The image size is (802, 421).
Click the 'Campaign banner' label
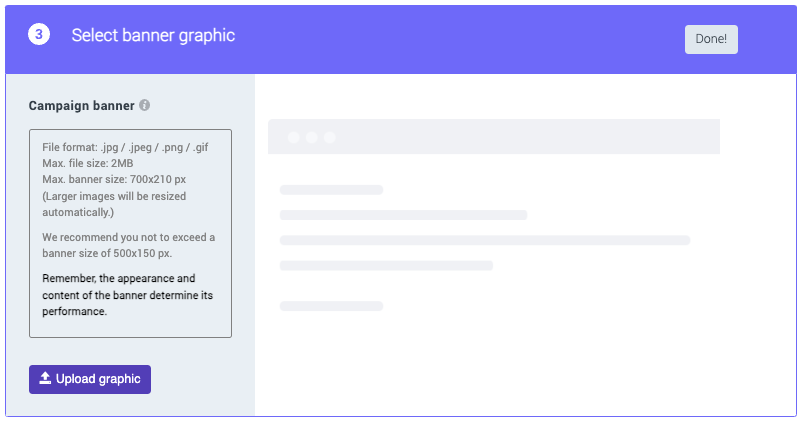pyautogui.click(x=81, y=105)
